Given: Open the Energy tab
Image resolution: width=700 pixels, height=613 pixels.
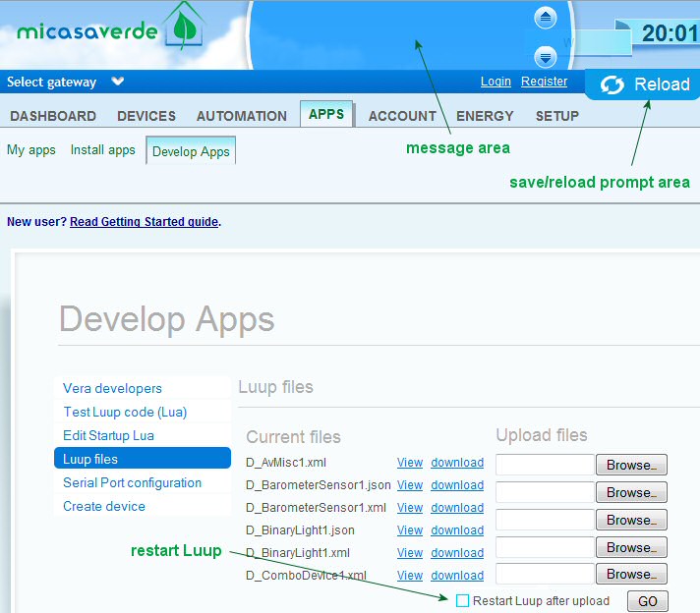Looking at the screenshot, I should (485, 116).
